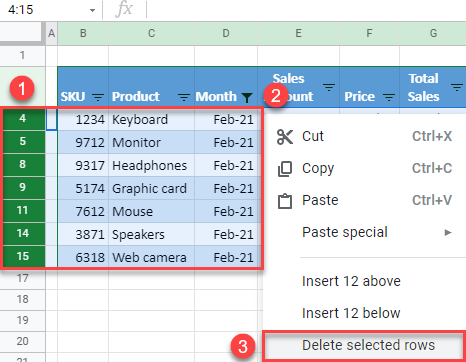This screenshot has height=362, width=466.
Task: Select row 8 header
Action: click(x=23, y=165)
